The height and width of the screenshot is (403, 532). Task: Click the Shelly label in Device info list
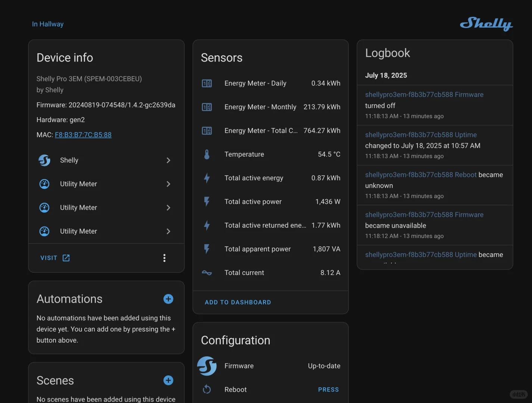tap(69, 160)
